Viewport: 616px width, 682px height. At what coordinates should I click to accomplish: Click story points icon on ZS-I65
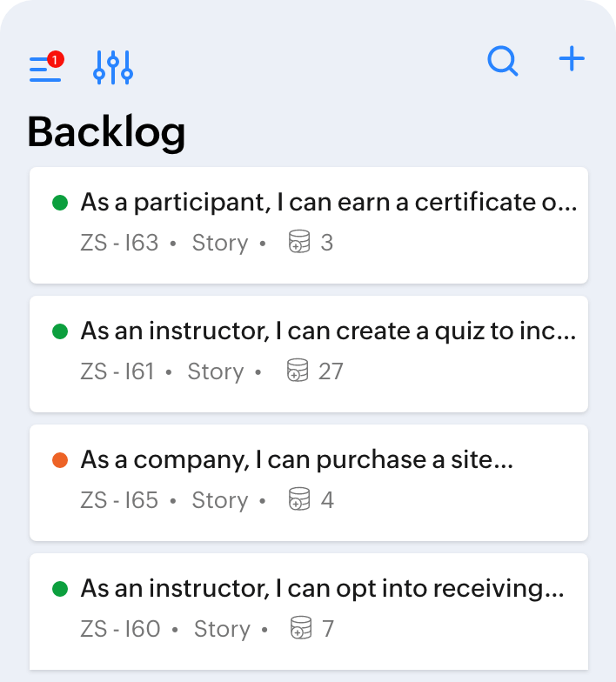[x=298, y=500]
